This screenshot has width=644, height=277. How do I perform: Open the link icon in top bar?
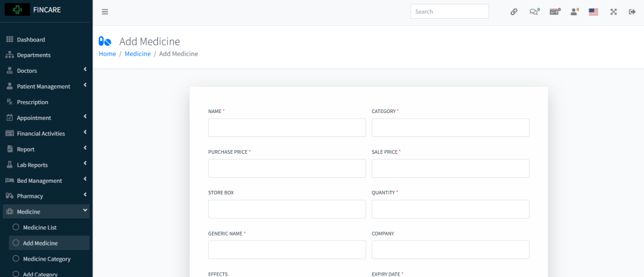coord(514,12)
